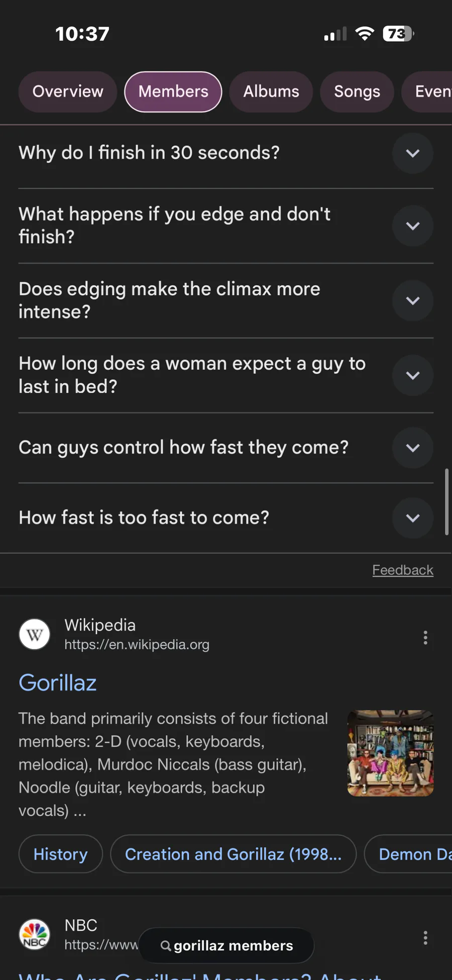Click the Feedback link

tap(402, 570)
